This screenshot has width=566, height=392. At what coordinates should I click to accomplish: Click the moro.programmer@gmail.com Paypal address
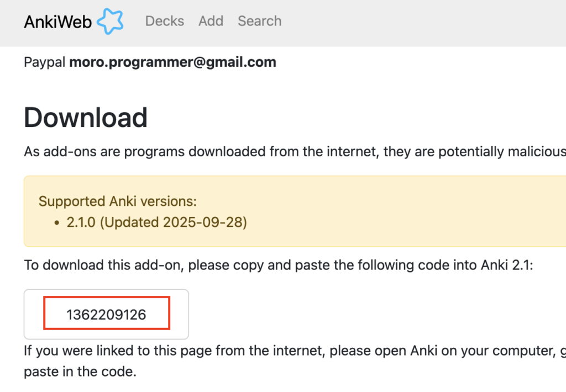point(172,62)
